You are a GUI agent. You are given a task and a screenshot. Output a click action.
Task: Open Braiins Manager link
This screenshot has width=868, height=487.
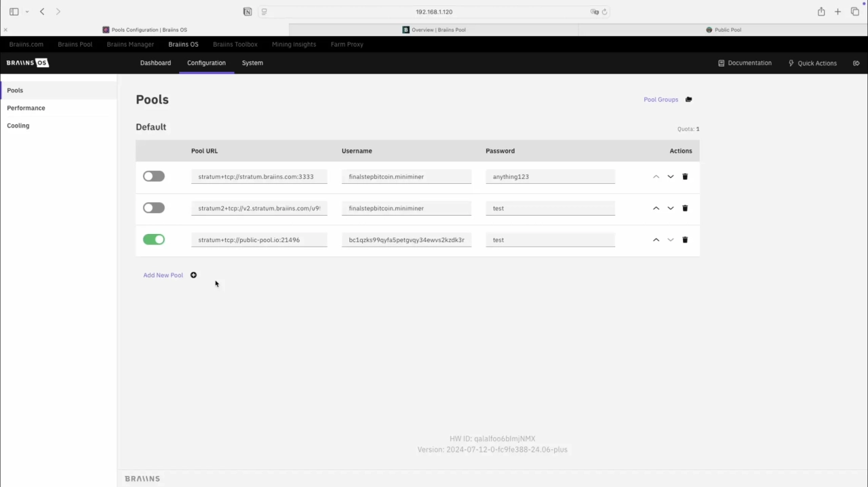tap(130, 44)
